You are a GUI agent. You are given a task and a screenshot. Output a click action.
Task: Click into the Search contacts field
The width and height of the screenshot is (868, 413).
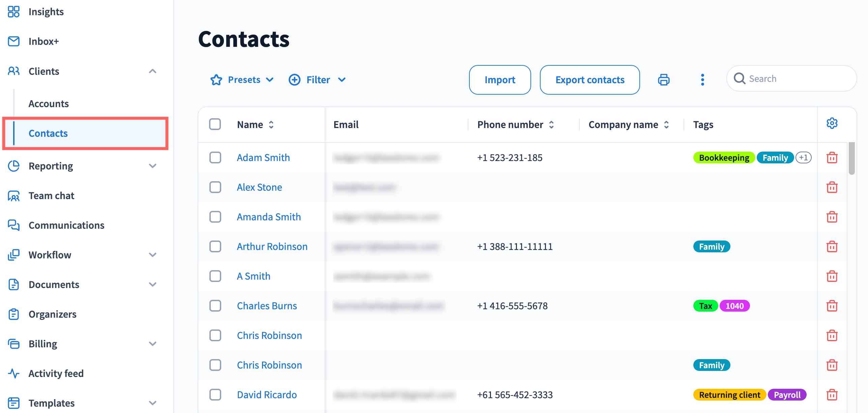pos(796,79)
